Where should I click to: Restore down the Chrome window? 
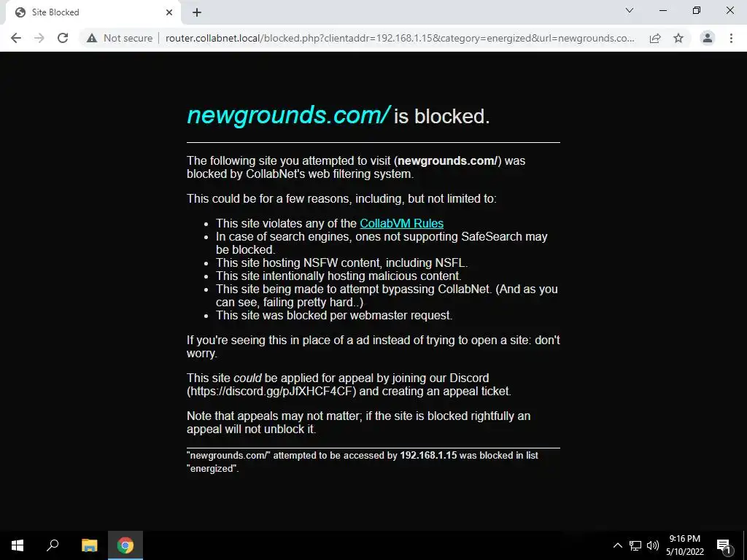pos(697,10)
